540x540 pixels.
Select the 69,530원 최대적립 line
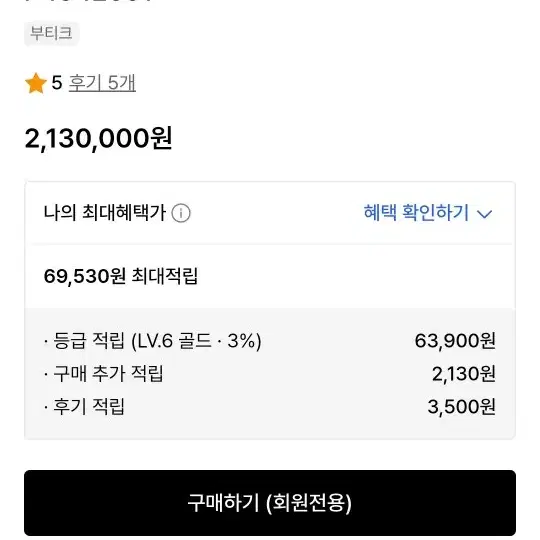pyautogui.click(x=121, y=276)
